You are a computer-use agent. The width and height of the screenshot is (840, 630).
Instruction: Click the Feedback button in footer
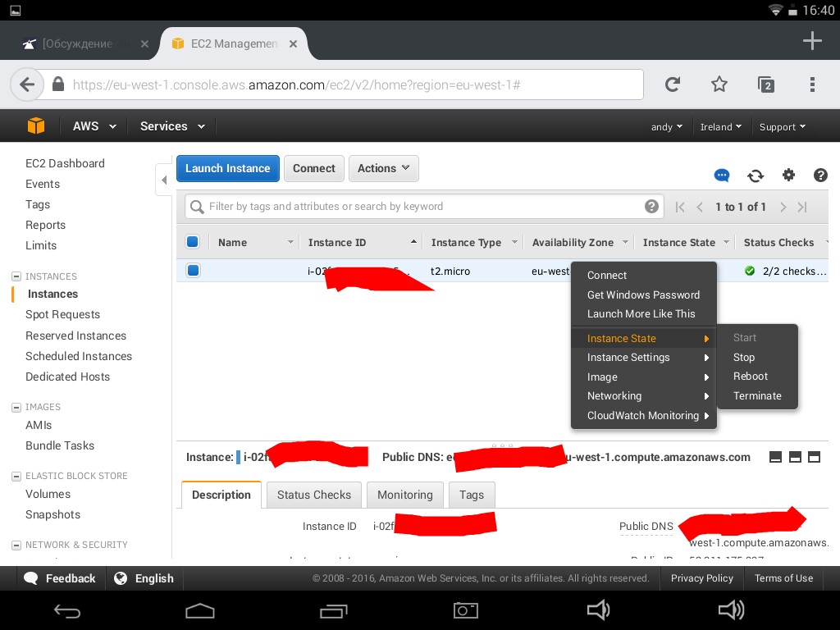tap(61, 578)
